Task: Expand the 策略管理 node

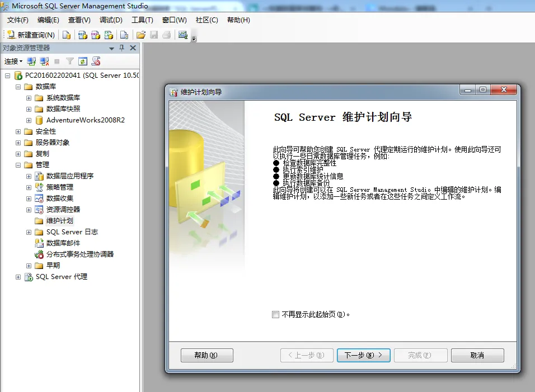Action: 29,187
